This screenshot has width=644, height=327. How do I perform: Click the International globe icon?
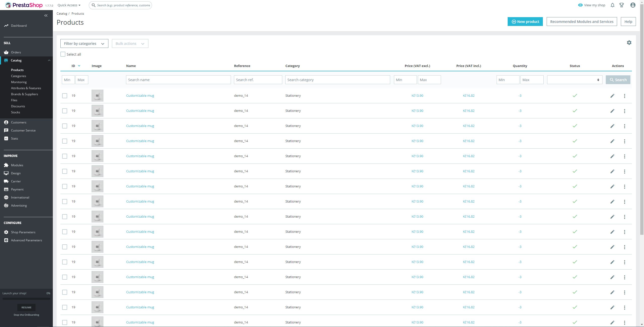click(6, 197)
